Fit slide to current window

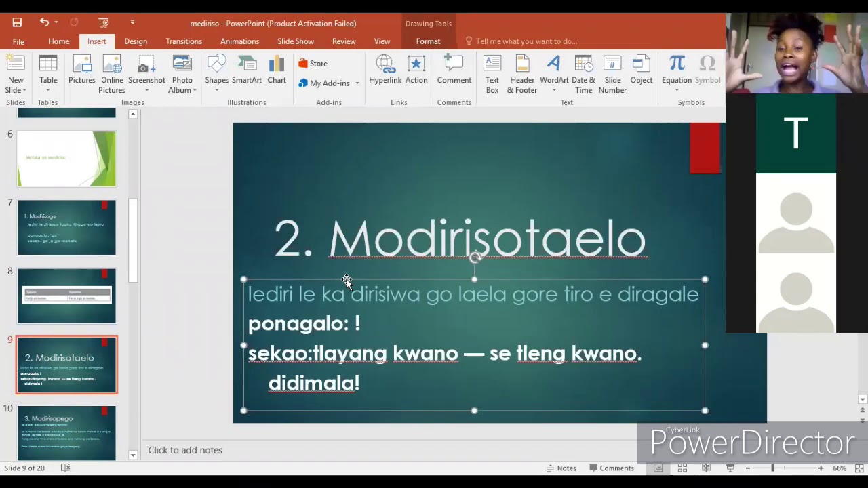tap(859, 468)
